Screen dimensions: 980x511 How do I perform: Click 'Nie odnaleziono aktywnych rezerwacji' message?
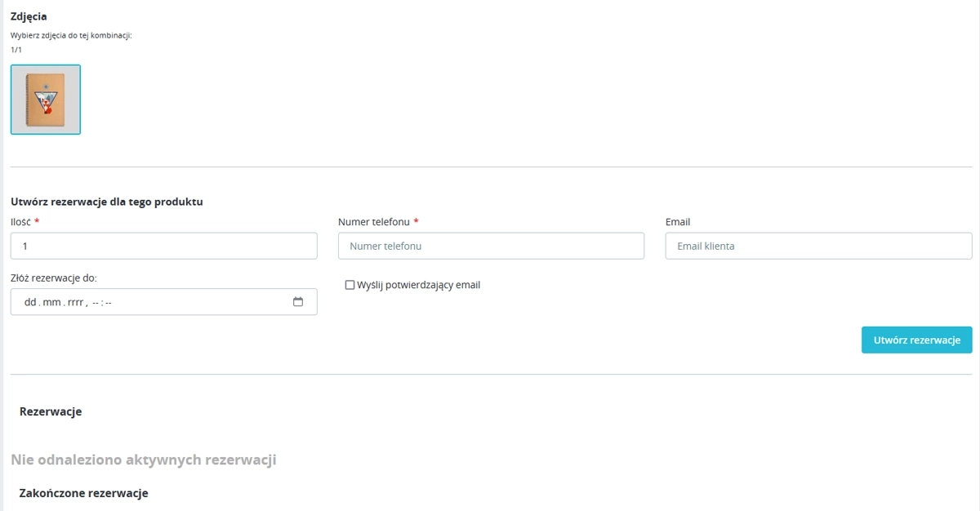point(144,460)
